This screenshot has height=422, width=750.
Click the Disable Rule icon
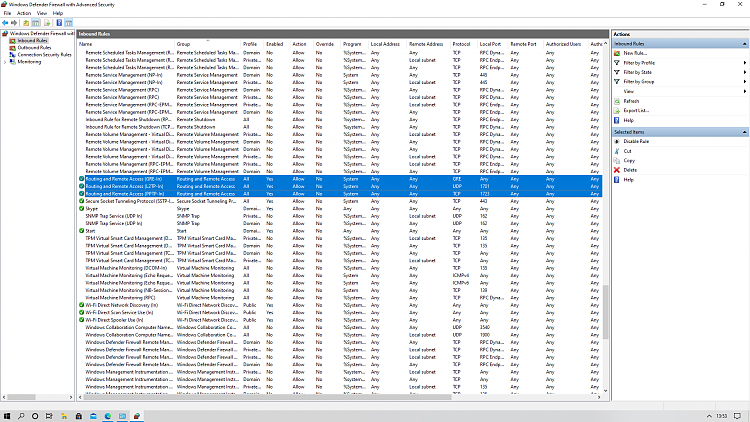click(x=617, y=142)
